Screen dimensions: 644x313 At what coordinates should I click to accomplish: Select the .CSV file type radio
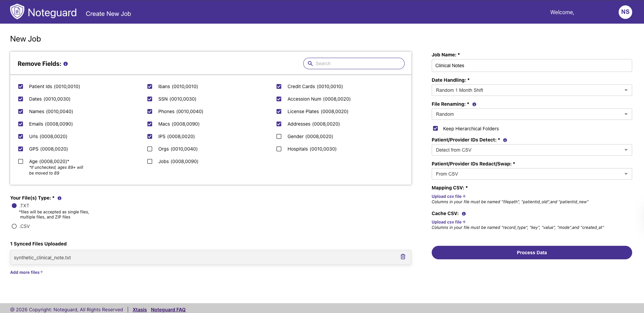[14, 226]
